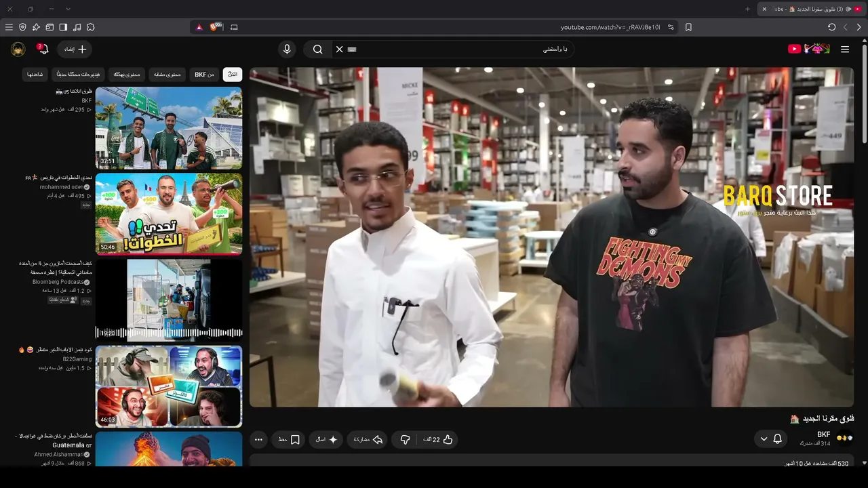Open the تحدي الخطوات video thumbnail

(x=169, y=213)
